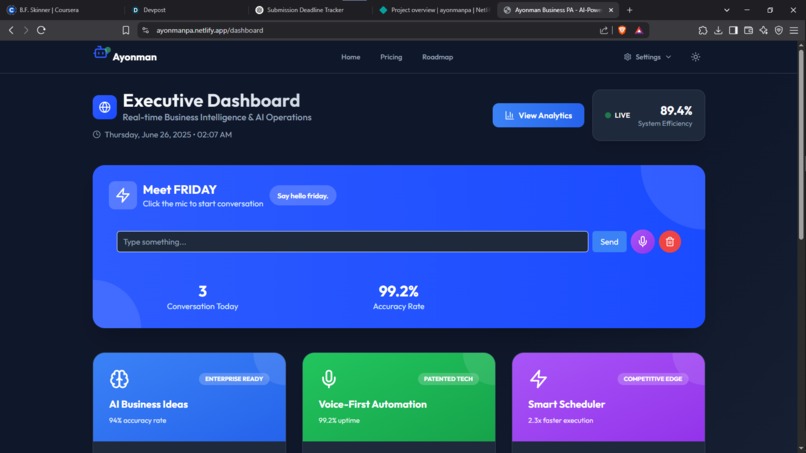Open the Settings dropdown in the navbar
The height and width of the screenshot is (453, 806).
[x=648, y=57]
